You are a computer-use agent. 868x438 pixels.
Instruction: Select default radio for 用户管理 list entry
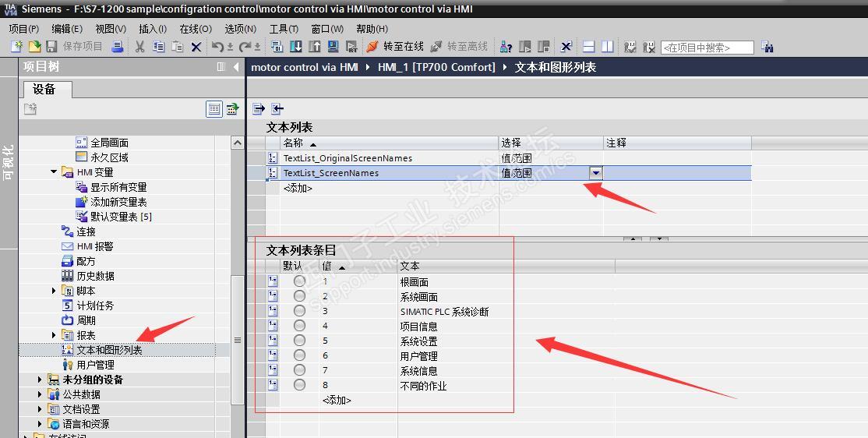(299, 355)
